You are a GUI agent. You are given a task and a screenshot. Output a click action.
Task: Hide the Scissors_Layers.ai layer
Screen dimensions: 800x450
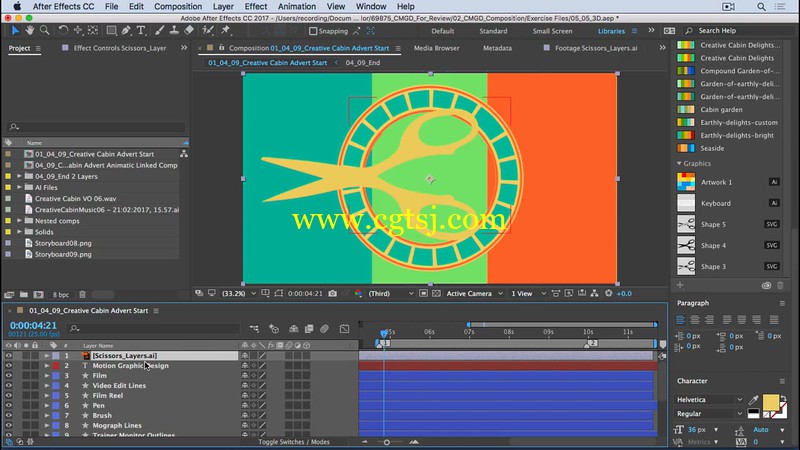tap(9, 356)
